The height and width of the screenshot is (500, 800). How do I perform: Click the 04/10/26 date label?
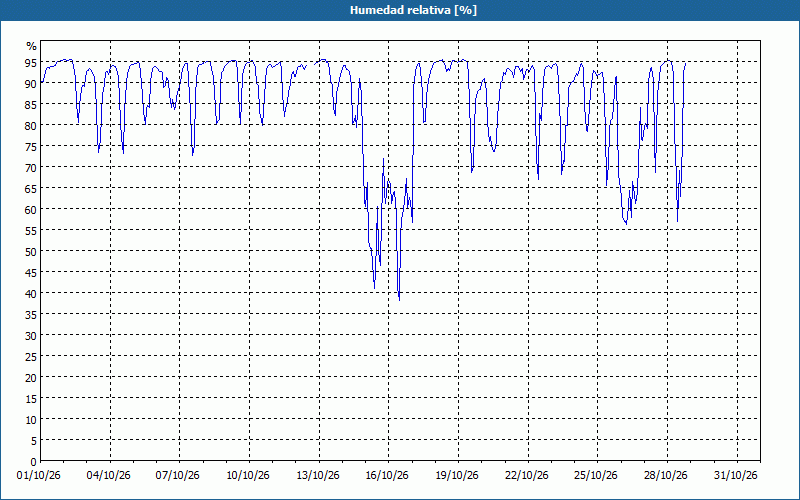coord(109,476)
